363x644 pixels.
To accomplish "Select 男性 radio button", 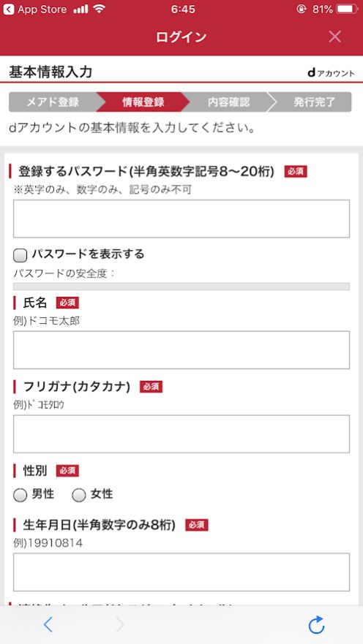I will [x=20, y=495].
